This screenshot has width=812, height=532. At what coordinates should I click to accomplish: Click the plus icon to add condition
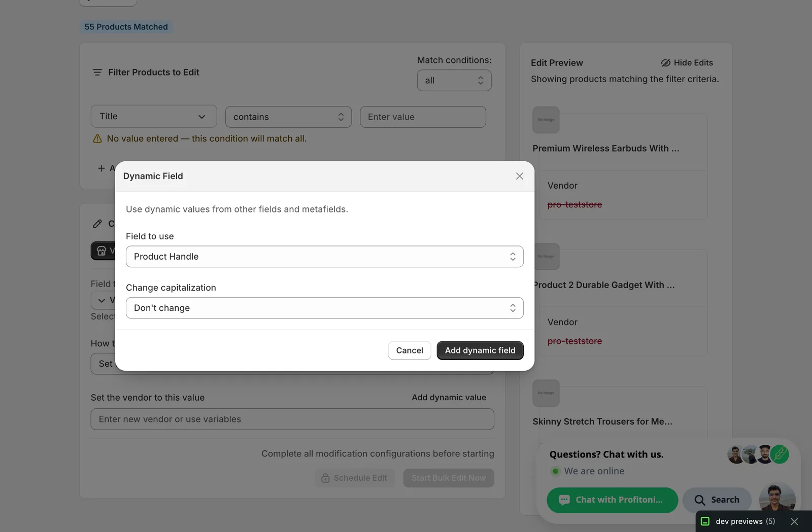(101, 168)
